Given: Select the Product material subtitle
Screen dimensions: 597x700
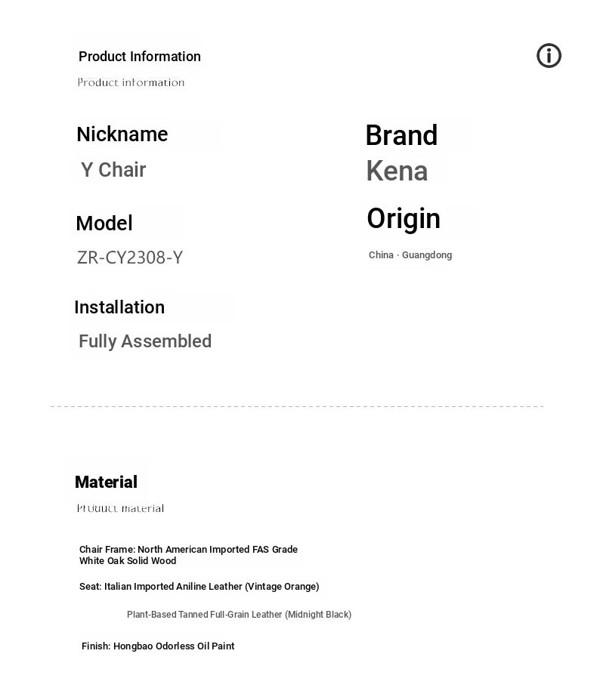Looking at the screenshot, I should click(120, 508).
